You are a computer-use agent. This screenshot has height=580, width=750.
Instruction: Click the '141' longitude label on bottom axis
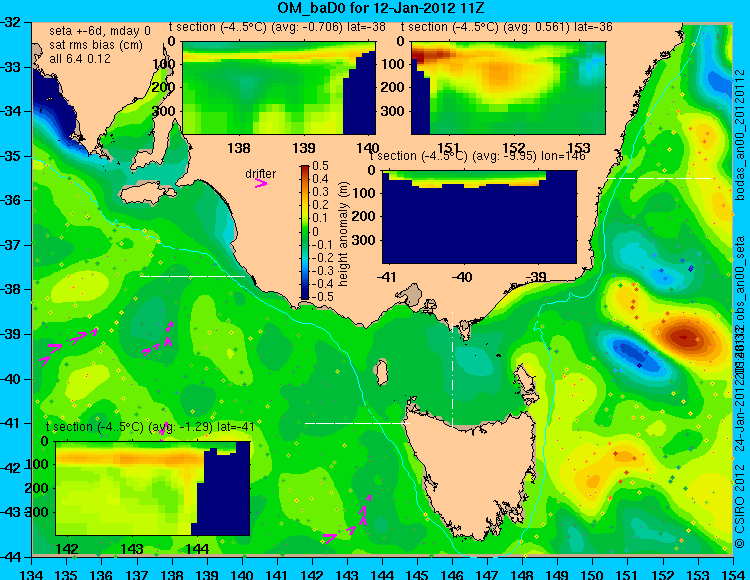pyautogui.click(x=277, y=574)
